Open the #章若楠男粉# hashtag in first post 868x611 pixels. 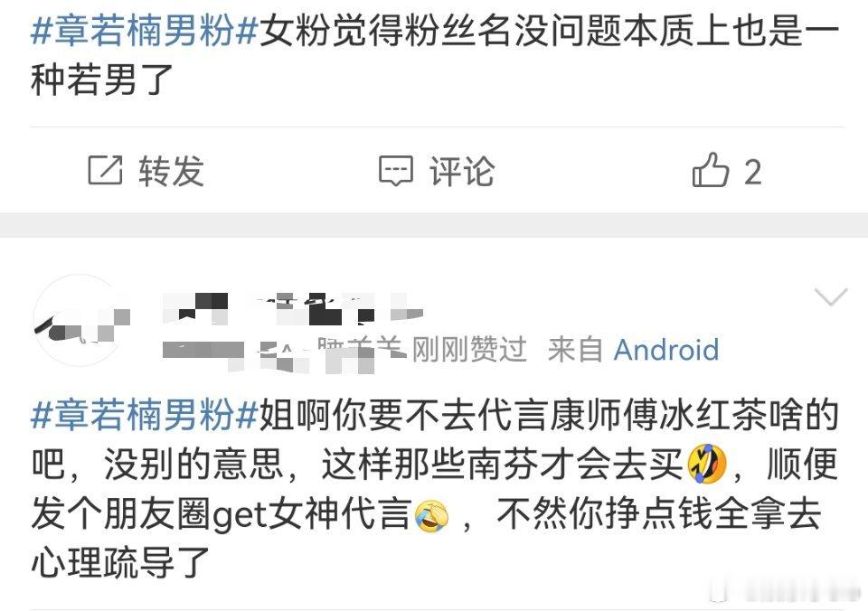click(145, 31)
